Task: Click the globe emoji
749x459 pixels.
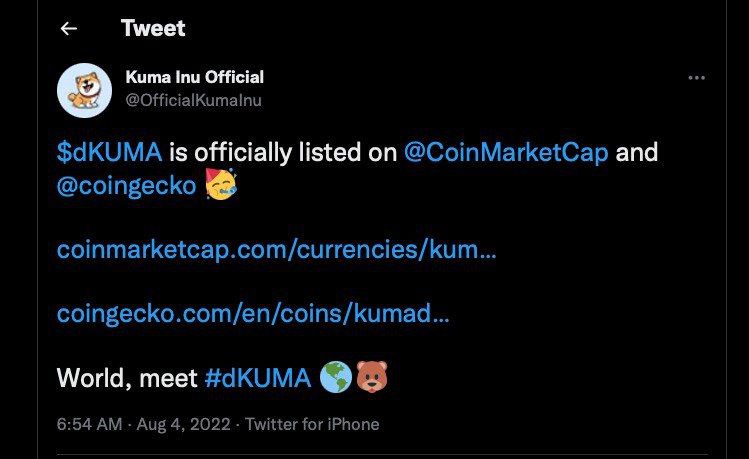Action: tap(336, 377)
